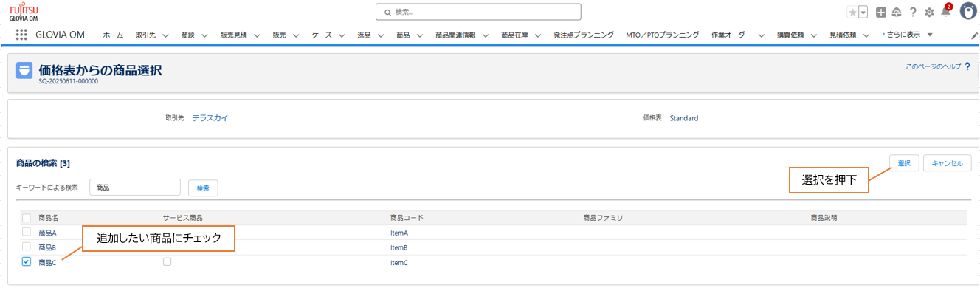Open the Setup gear icon
980x288 pixels.
click(929, 12)
